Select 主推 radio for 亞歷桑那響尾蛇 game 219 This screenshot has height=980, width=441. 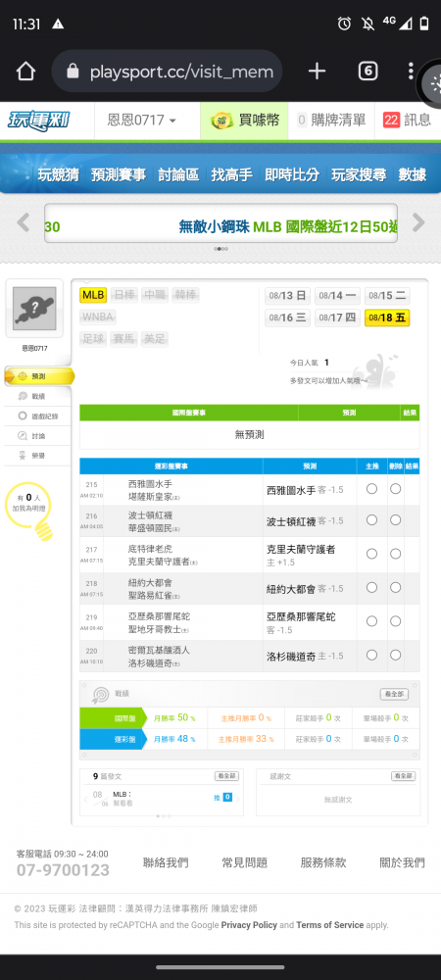pos(371,621)
